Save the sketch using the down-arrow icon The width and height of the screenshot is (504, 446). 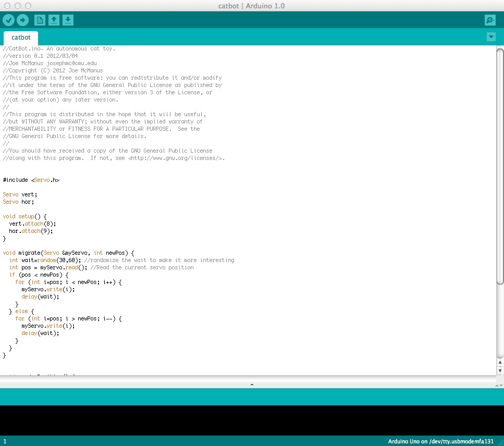pyautogui.click(x=68, y=20)
